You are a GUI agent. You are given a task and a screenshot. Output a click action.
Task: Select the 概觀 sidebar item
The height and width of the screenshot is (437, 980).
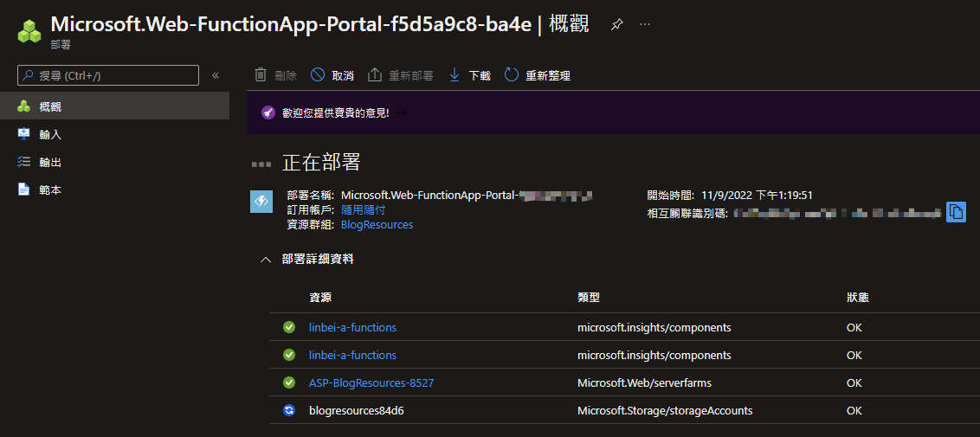tap(114, 106)
